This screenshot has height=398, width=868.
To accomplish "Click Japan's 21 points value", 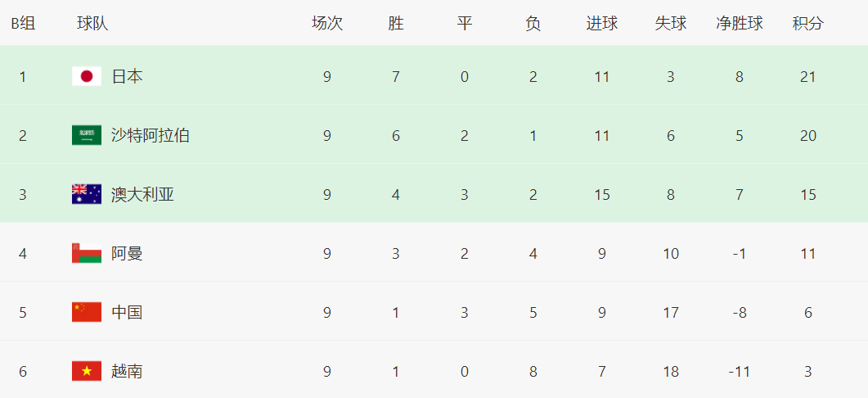I will [x=807, y=77].
